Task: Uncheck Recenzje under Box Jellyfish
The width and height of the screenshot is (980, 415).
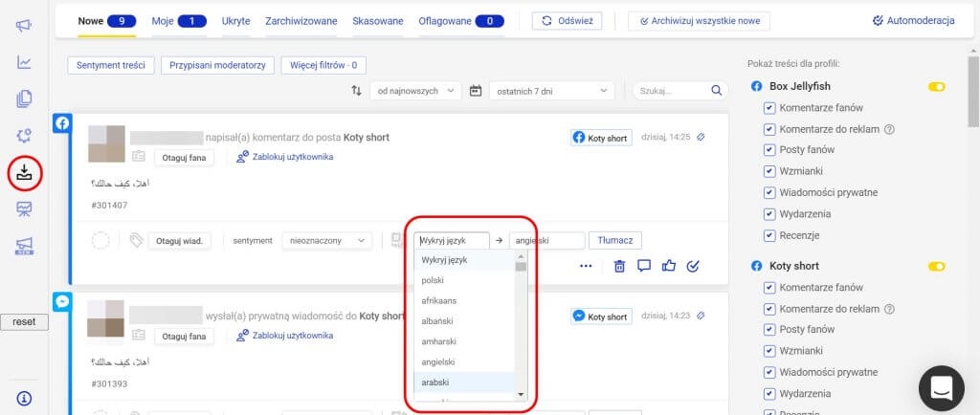Action: (x=769, y=236)
